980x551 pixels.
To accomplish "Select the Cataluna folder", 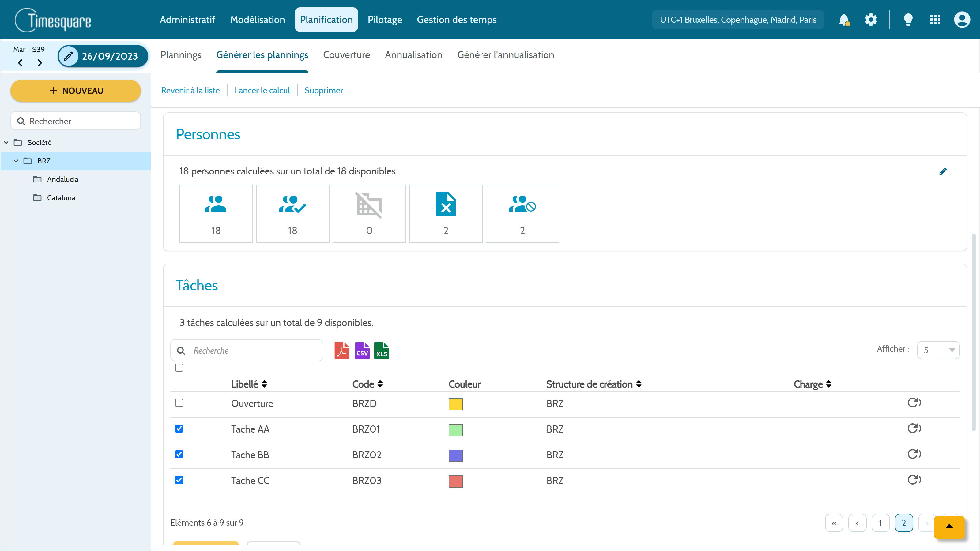I will [x=61, y=198].
